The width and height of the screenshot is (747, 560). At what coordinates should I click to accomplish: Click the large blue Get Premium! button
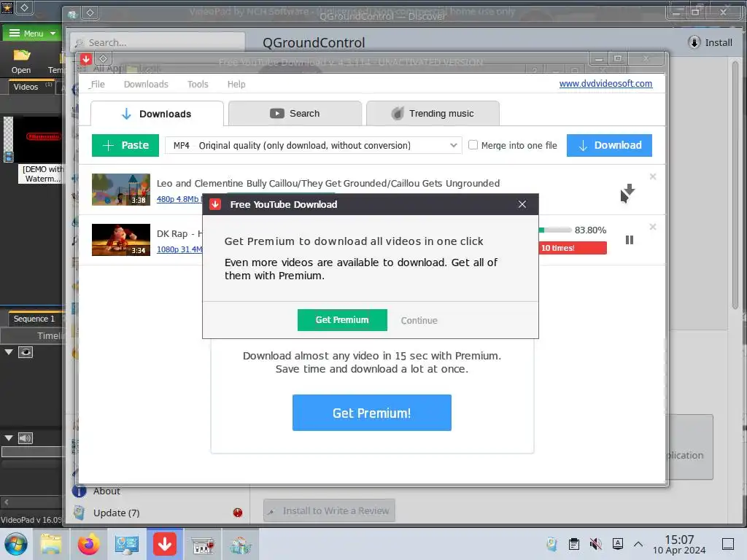click(371, 413)
